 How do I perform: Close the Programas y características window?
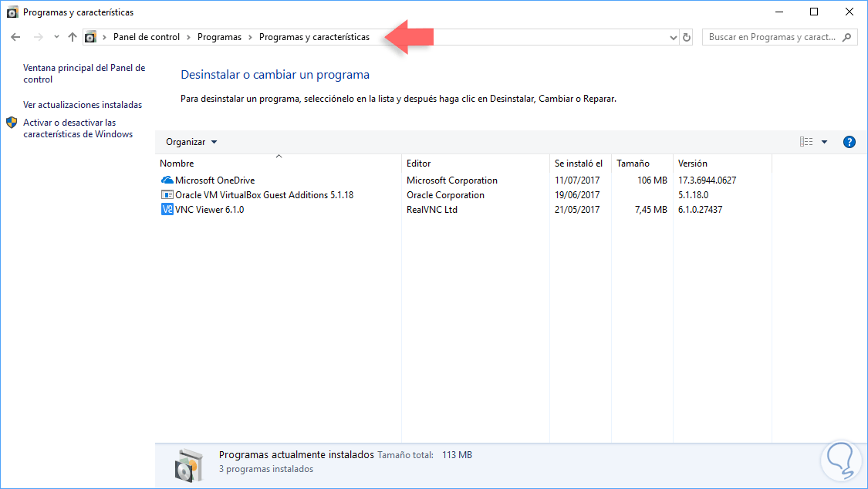click(849, 12)
